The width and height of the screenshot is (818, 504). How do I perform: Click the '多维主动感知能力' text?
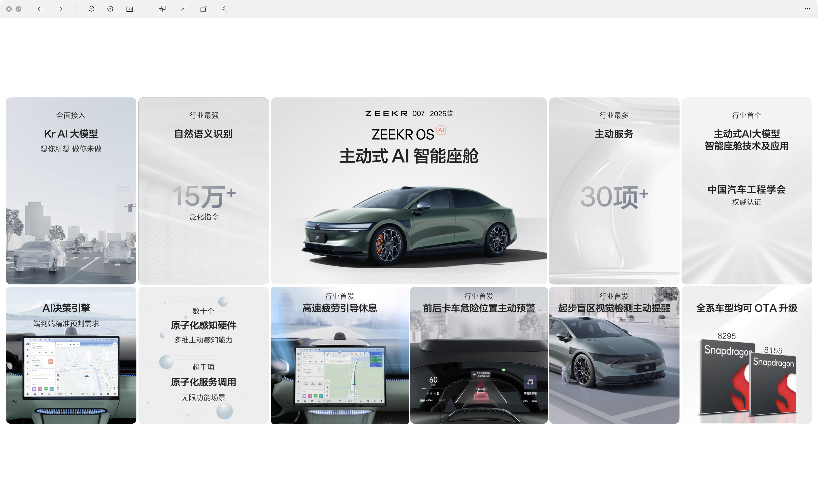(x=203, y=340)
